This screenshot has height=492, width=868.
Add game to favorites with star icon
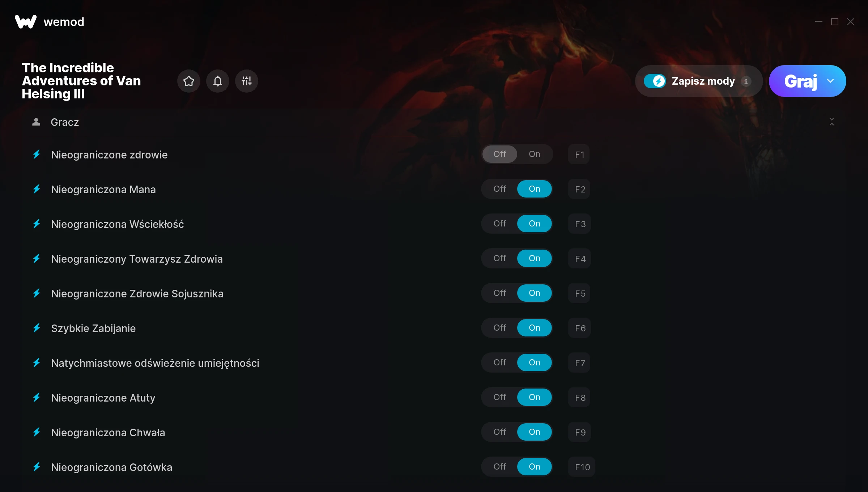pos(189,81)
